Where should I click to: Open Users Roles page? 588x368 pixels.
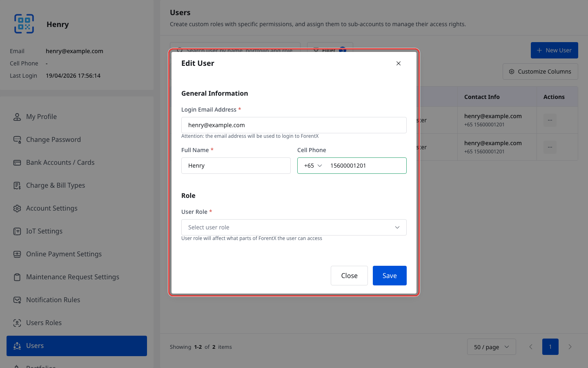77,323
